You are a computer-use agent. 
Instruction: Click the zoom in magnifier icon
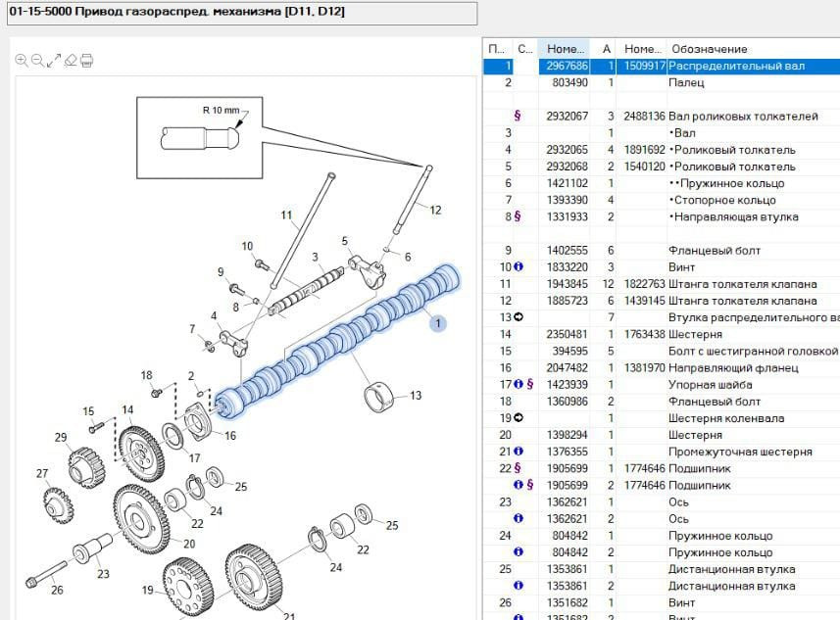pos(22,61)
